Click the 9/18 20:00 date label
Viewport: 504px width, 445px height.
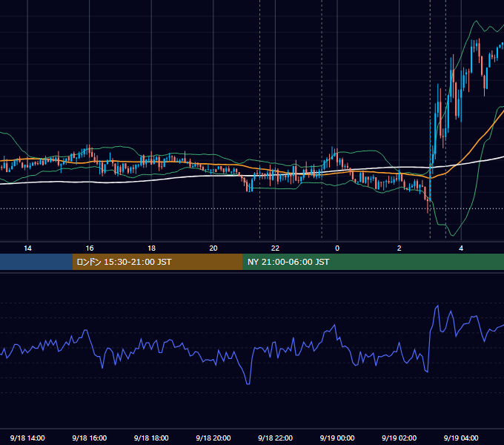[213, 438]
